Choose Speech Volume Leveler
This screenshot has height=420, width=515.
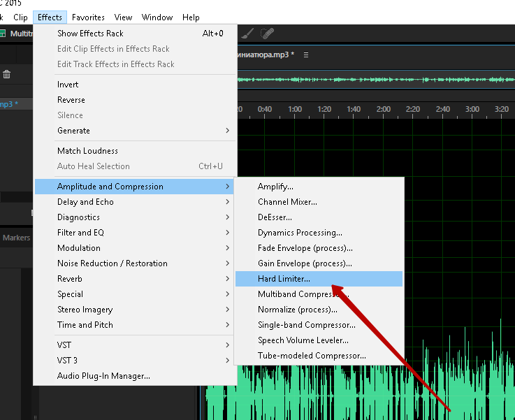tap(319, 340)
